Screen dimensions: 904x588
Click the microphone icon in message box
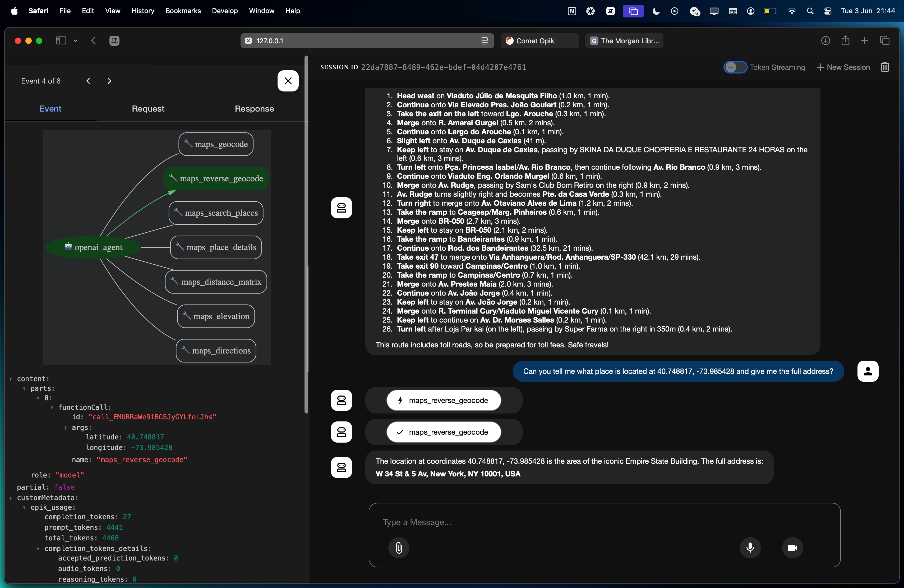click(750, 547)
